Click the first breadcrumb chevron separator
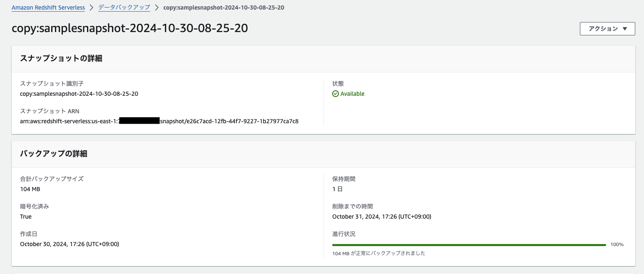Viewport: 644px width, 274px height. 92,7
